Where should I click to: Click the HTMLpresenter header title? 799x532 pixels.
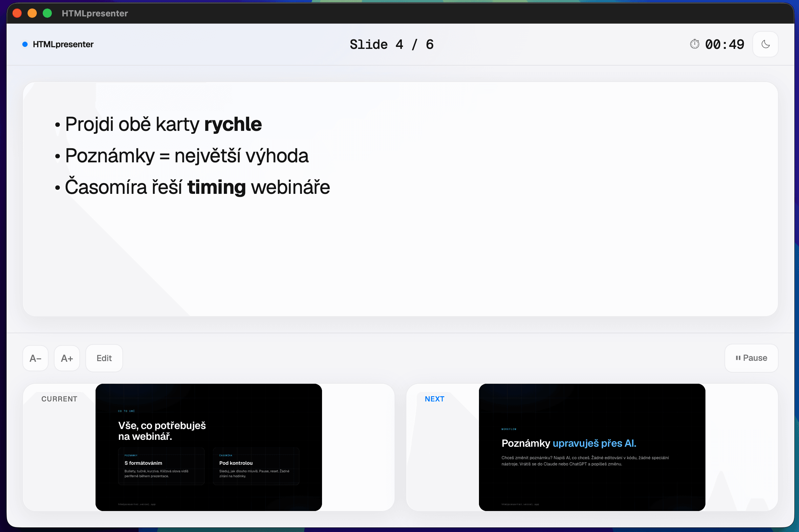(x=63, y=45)
